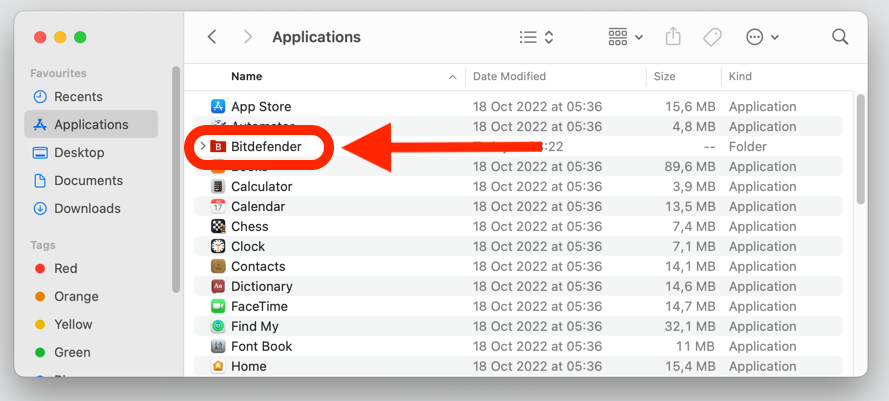Image resolution: width=889 pixels, height=401 pixels.
Task: Click the Calendar app icon
Action: point(218,206)
